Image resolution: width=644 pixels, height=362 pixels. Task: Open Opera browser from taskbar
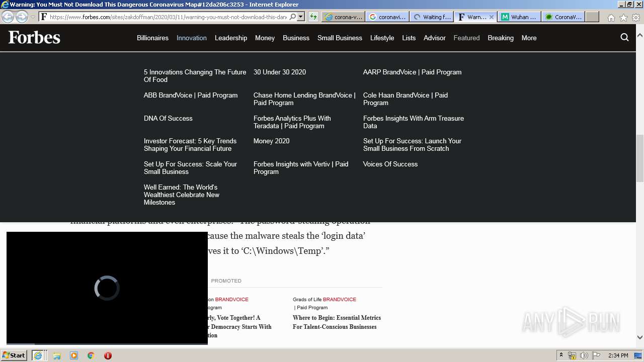(108, 355)
